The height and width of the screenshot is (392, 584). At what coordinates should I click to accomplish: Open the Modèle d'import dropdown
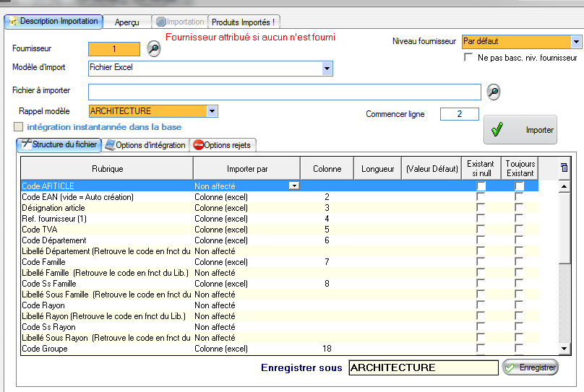pos(327,69)
